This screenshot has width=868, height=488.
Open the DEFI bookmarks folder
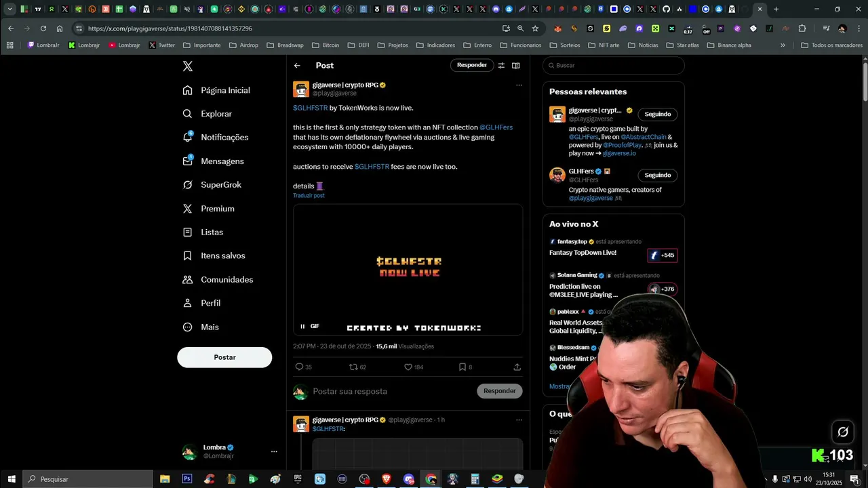358,45
